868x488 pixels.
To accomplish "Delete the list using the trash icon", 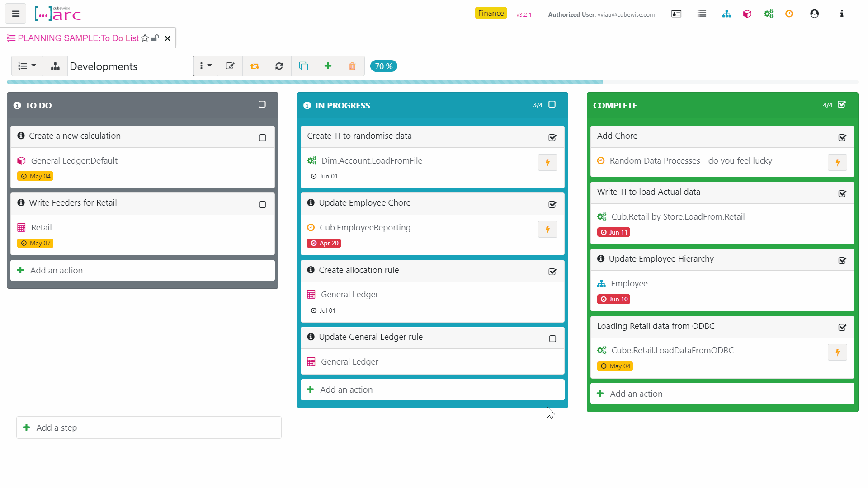I will (352, 66).
